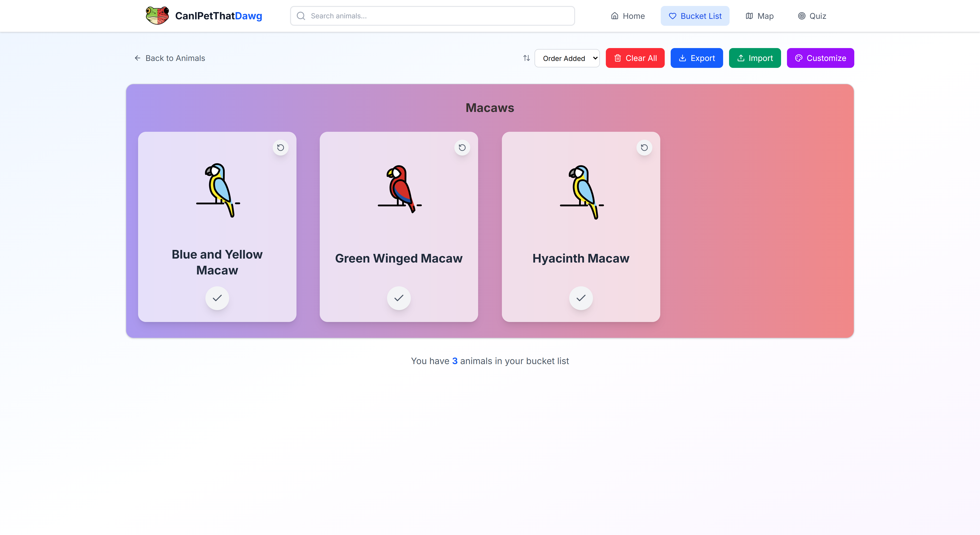Screen dimensions: 980x535
Task: Open the Bucket List nav tab
Action: pyautogui.click(x=695, y=16)
